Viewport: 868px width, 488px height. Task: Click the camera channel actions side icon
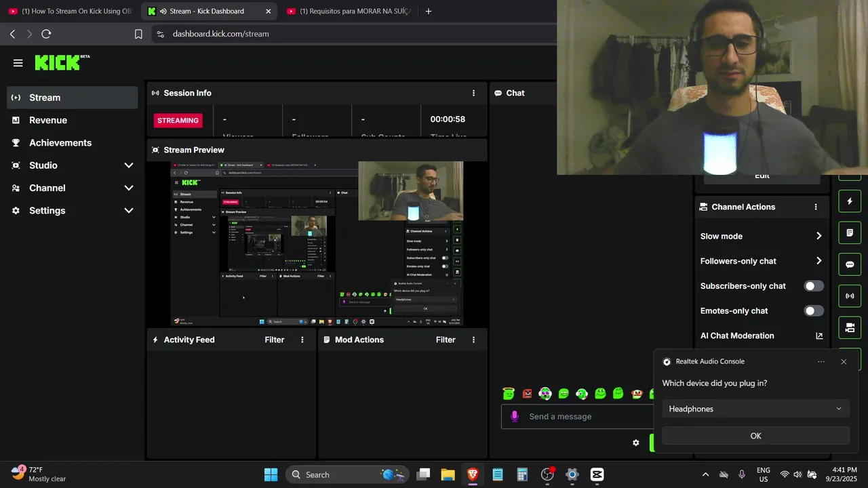point(850,328)
